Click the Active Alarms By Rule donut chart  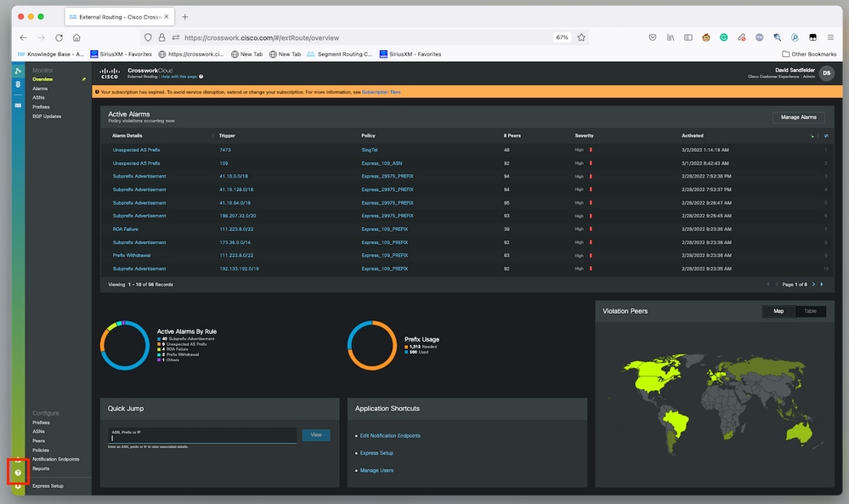pyautogui.click(x=125, y=345)
